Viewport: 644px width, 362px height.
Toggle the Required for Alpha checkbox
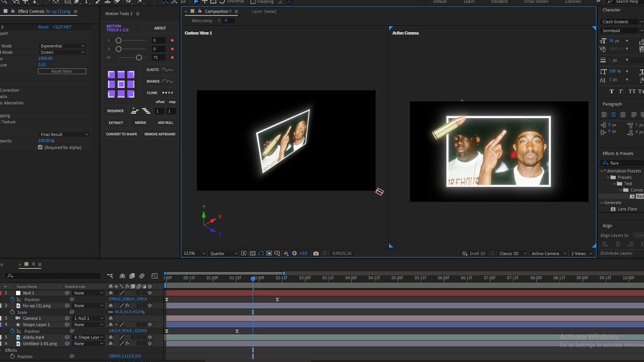tap(40, 147)
